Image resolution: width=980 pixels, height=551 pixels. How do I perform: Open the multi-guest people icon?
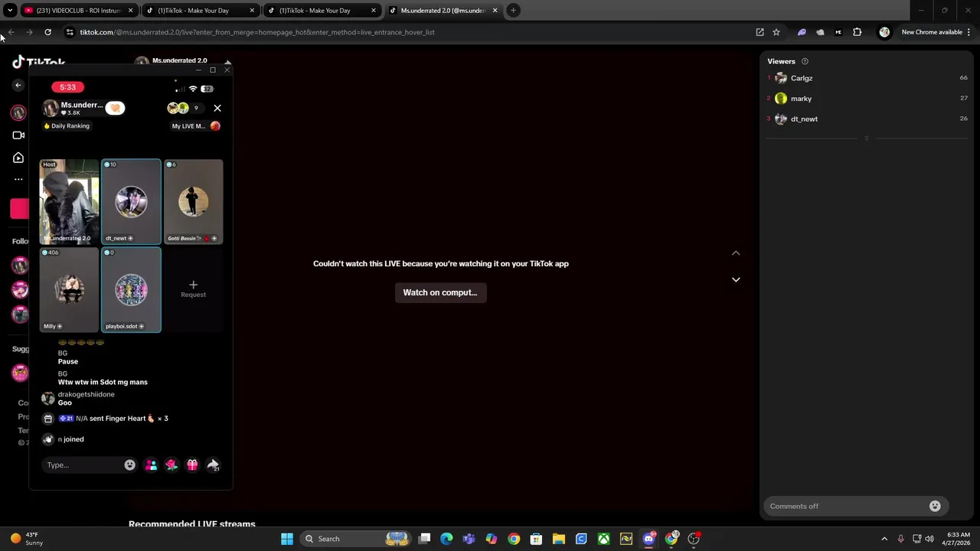click(151, 465)
